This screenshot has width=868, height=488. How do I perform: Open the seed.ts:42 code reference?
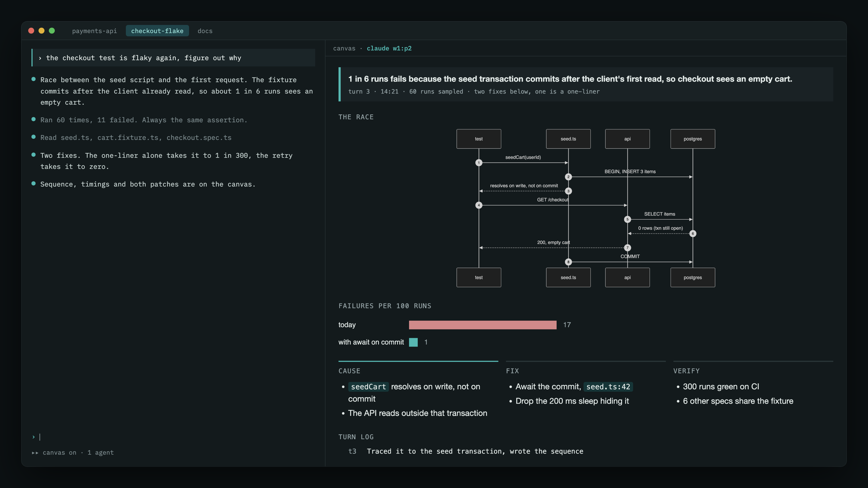pyautogui.click(x=608, y=387)
